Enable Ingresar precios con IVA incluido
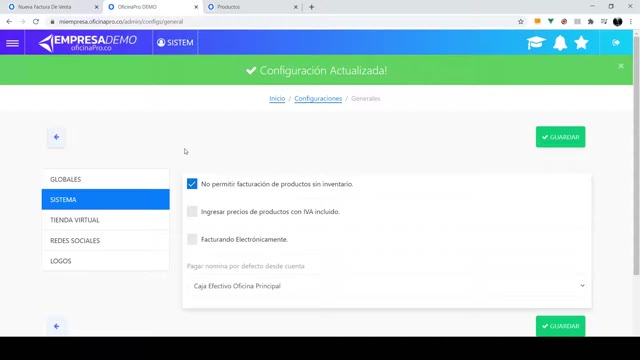640x360 pixels. [x=192, y=211]
